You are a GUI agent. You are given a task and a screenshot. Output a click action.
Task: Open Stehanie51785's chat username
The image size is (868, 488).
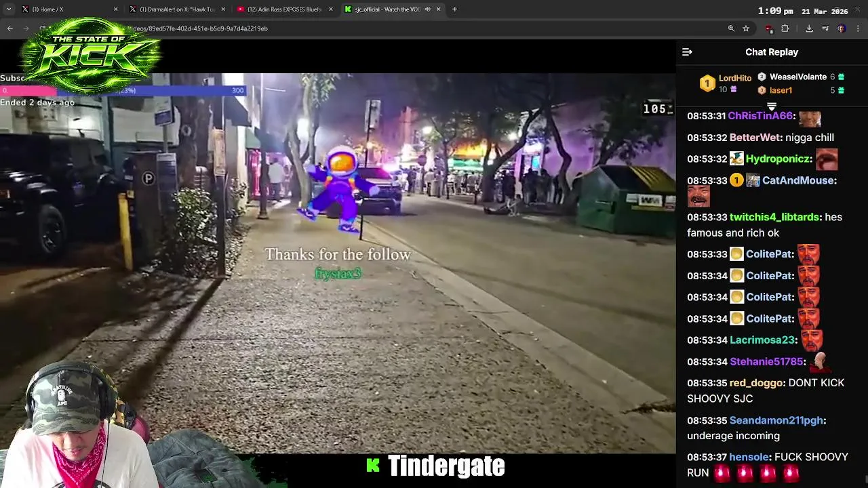pyautogui.click(x=767, y=362)
